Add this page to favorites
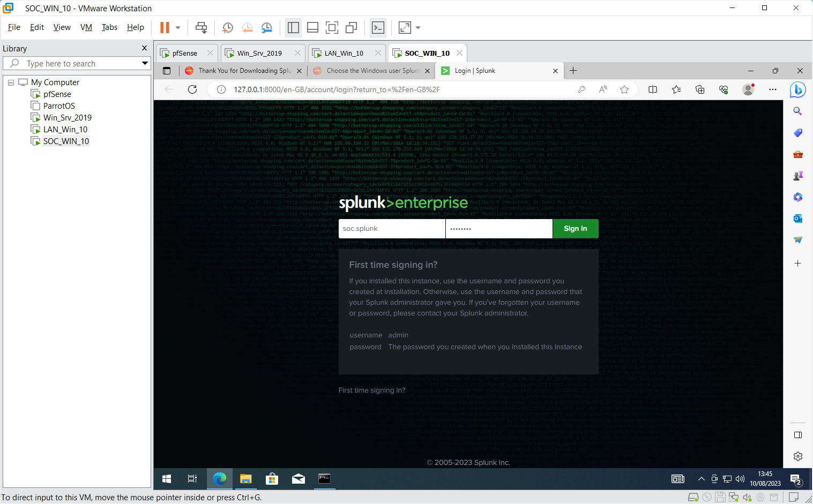The height and width of the screenshot is (504, 813). (x=624, y=89)
